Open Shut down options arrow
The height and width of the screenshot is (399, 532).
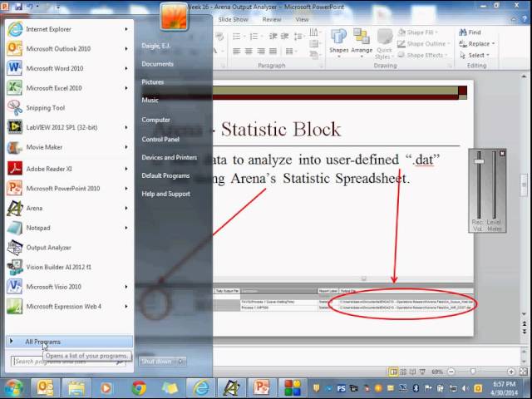(181, 362)
